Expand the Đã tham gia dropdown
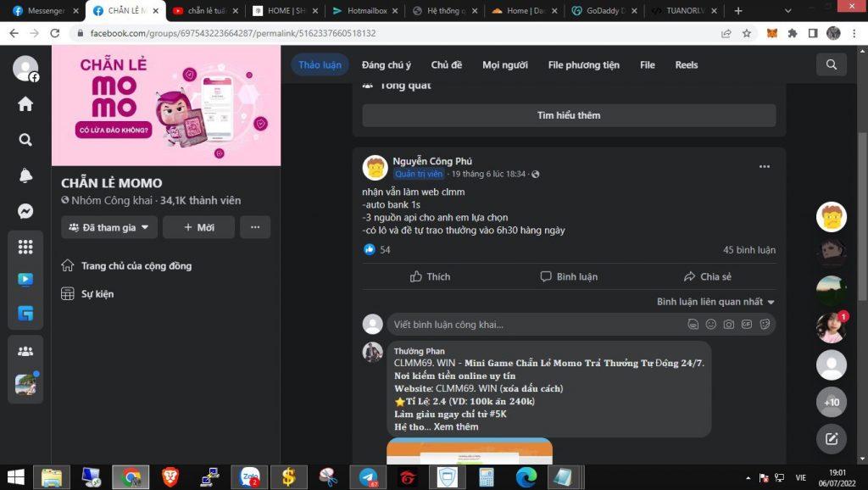The height and width of the screenshot is (490, 868). (109, 227)
